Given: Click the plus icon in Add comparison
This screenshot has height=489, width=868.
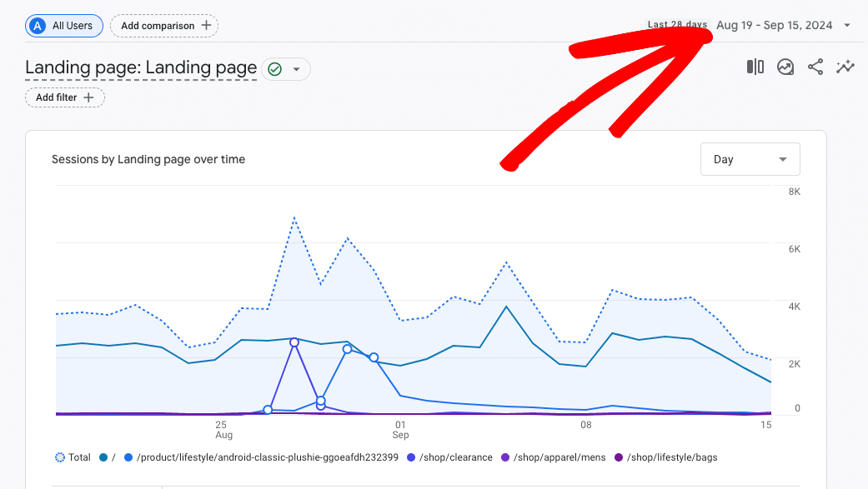Looking at the screenshot, I should click(206, 26).
